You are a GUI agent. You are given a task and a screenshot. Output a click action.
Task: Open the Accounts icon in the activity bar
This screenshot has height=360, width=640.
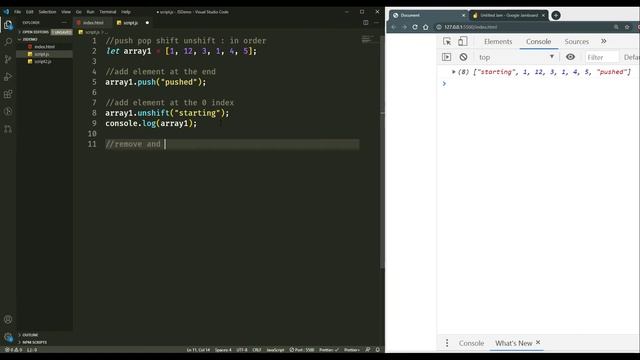click(x=8, y=319)
